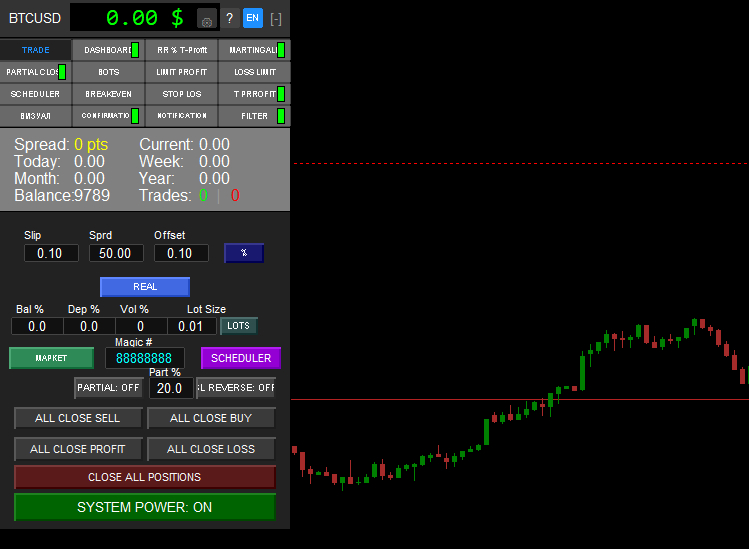The width and height of the screenshot is (749, 549).
Task: Toggle the blue % mode button
Action: pos(244,253)
